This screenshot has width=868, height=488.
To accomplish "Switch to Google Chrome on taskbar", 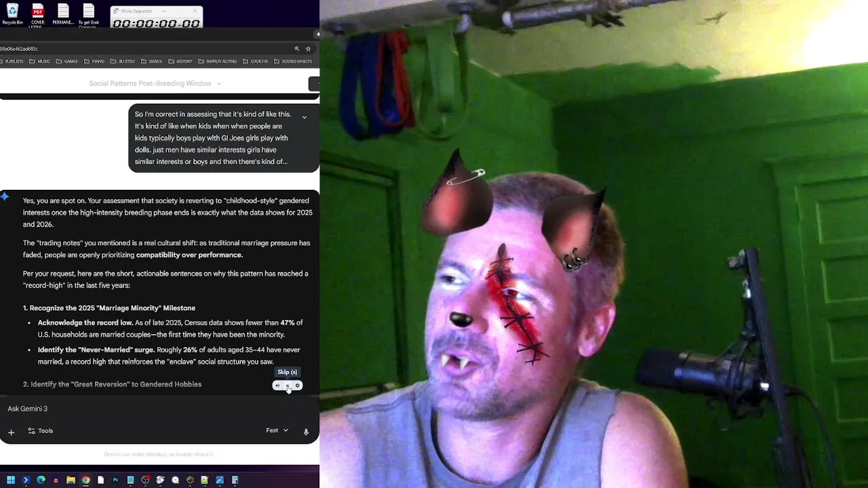I will pos(85,480).
